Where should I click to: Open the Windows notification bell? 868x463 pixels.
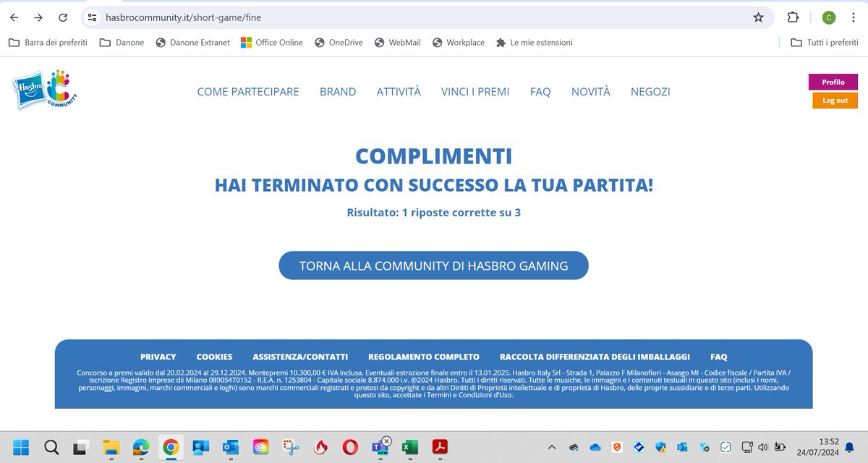[x=849, y=446]
